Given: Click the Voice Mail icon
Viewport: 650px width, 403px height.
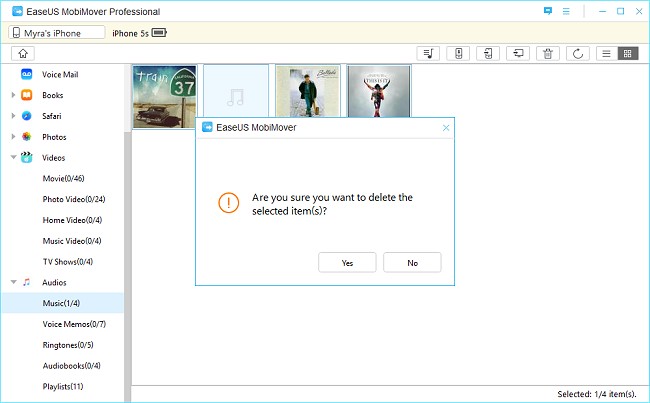Looking at the screenshot, I should click(27, 74).
